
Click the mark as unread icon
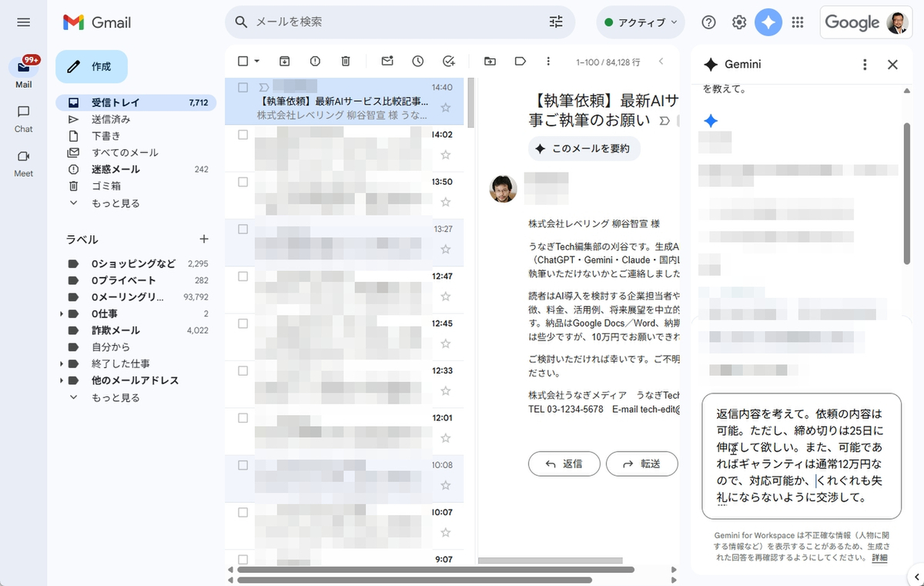(x=387, y=61)
